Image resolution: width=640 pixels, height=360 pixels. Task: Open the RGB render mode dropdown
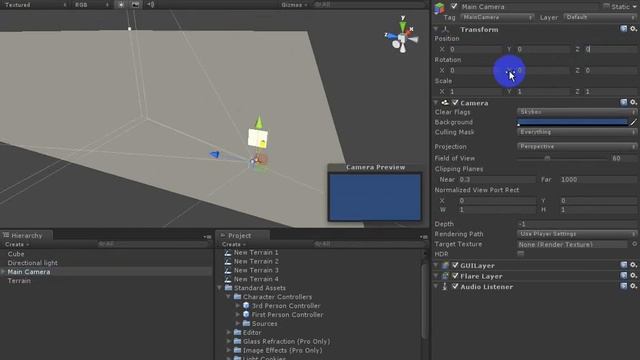91,5
